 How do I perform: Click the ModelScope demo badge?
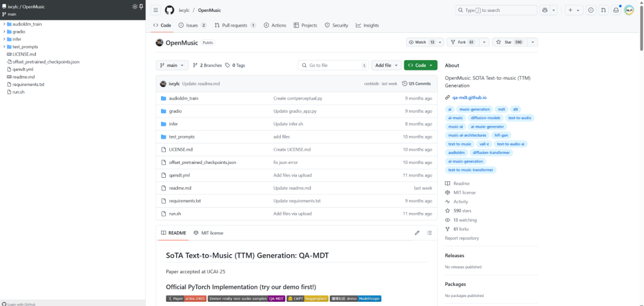(355, 299)
